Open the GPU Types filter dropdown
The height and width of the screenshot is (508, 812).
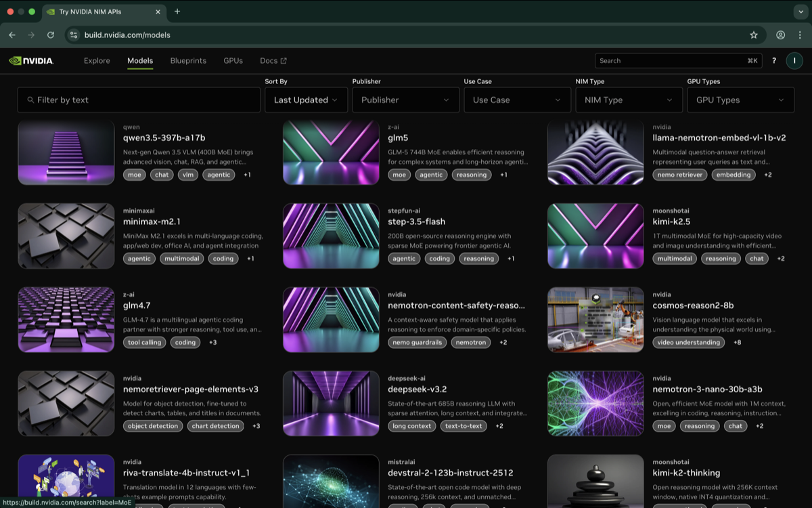click(740, 100)
